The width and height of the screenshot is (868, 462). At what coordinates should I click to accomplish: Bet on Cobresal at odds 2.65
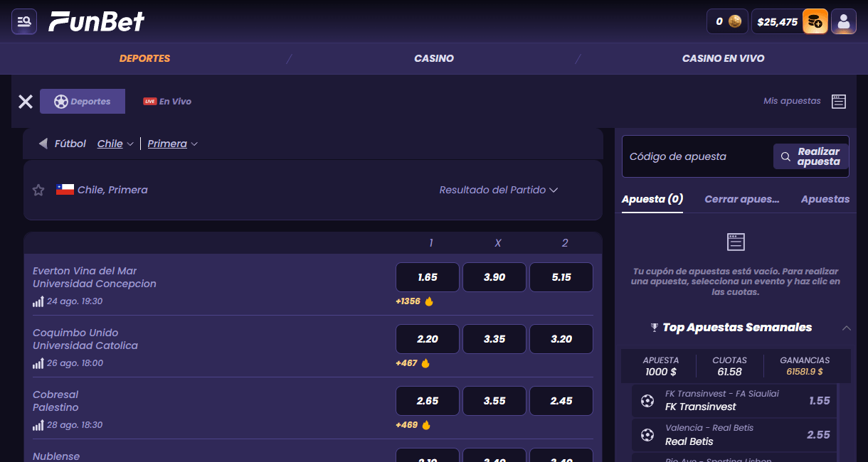(428, 401)
